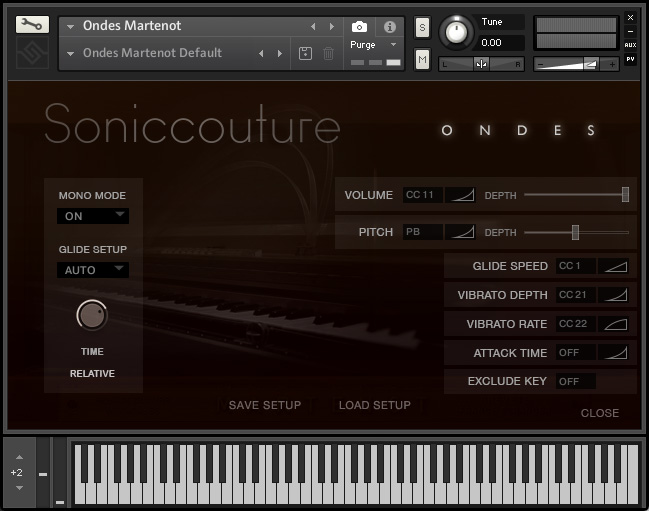Image resolution: width=649 pixels, height=511 pixels.
Task: Click the VOLUME DEPTH slider handle
Action: click(625, 194)
